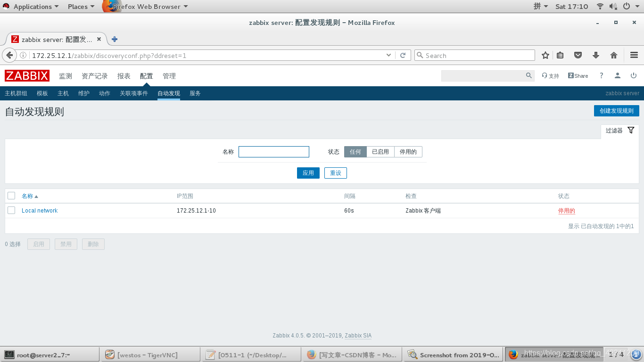Image resolution: width=644 pixels, height=362 pixels.
Task: Open Zabbix help question mark icon
Action: pos(601,75)
